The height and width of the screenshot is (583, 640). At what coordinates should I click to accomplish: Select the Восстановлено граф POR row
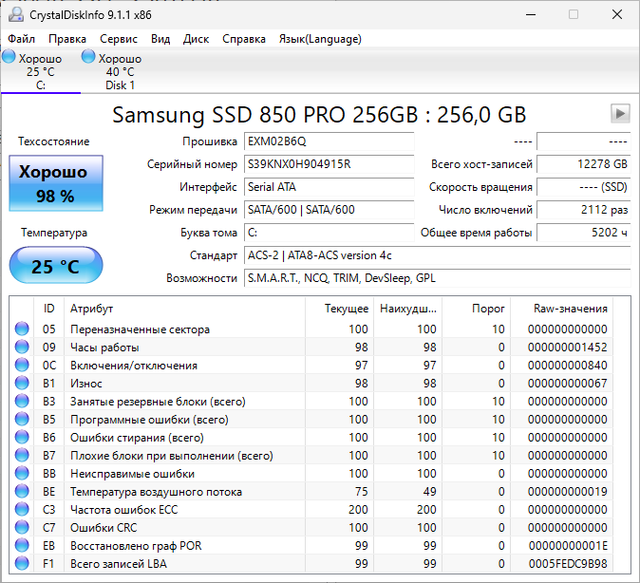(311, 545)
